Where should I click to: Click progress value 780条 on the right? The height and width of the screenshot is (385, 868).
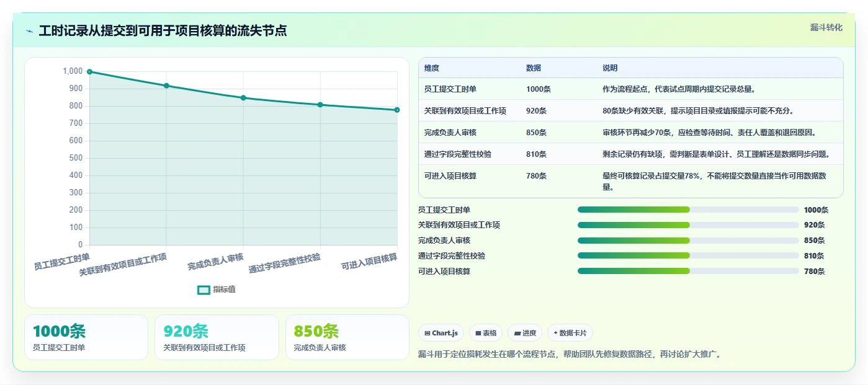click(814, 272)
